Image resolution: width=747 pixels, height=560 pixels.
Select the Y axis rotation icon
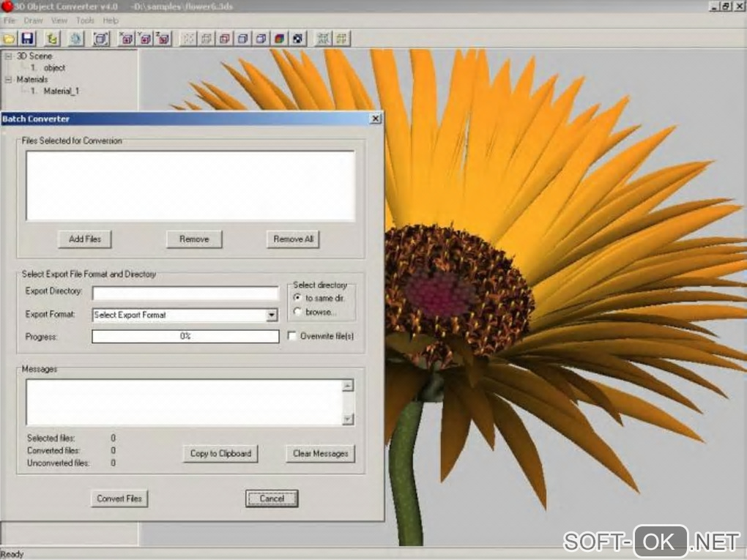145,38
